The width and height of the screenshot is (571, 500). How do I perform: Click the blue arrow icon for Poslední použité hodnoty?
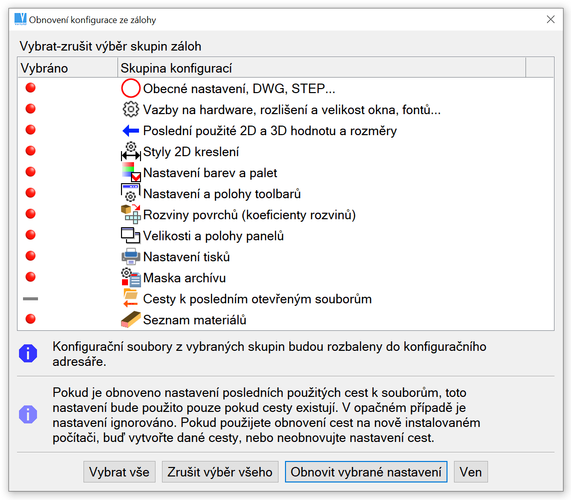(x=131, y=130)
